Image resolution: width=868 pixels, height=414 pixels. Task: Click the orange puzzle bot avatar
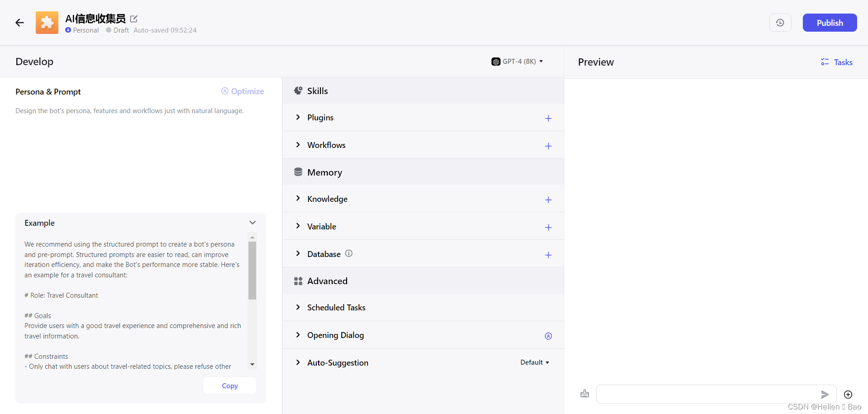click(x=47, y=23)
